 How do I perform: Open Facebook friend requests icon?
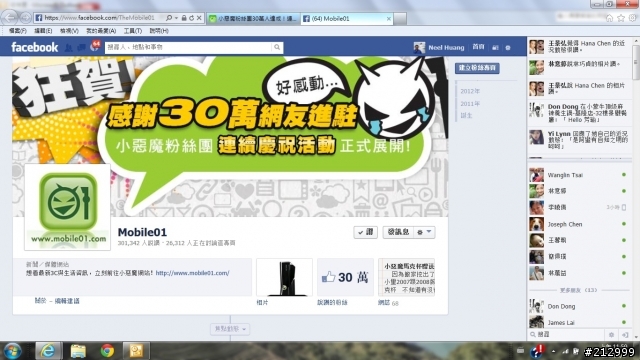point(69,48)
